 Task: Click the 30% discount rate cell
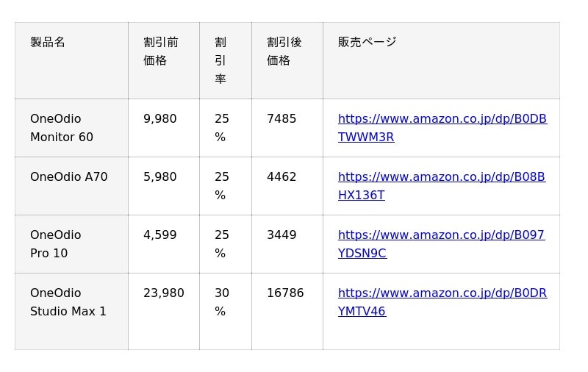point(222,302)
